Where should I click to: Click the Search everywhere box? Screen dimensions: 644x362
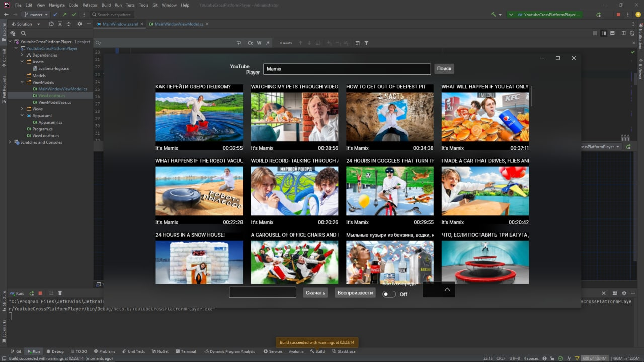point(113,15)
